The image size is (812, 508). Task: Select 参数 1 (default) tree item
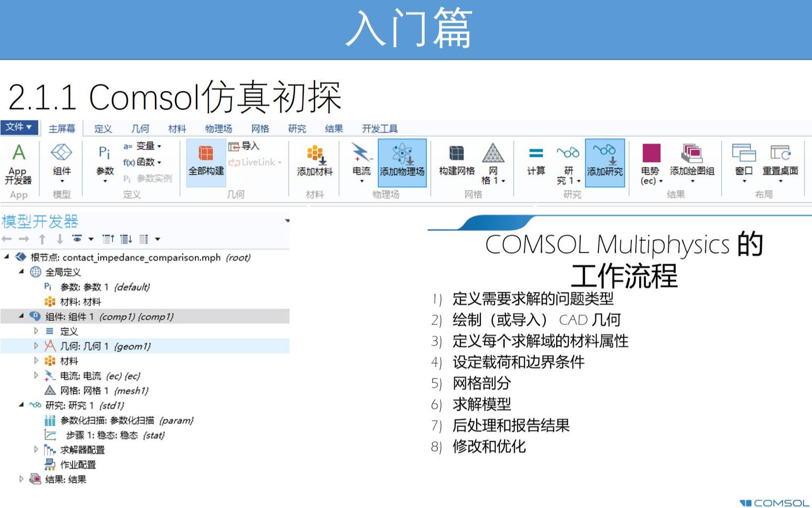pos(97,287)
